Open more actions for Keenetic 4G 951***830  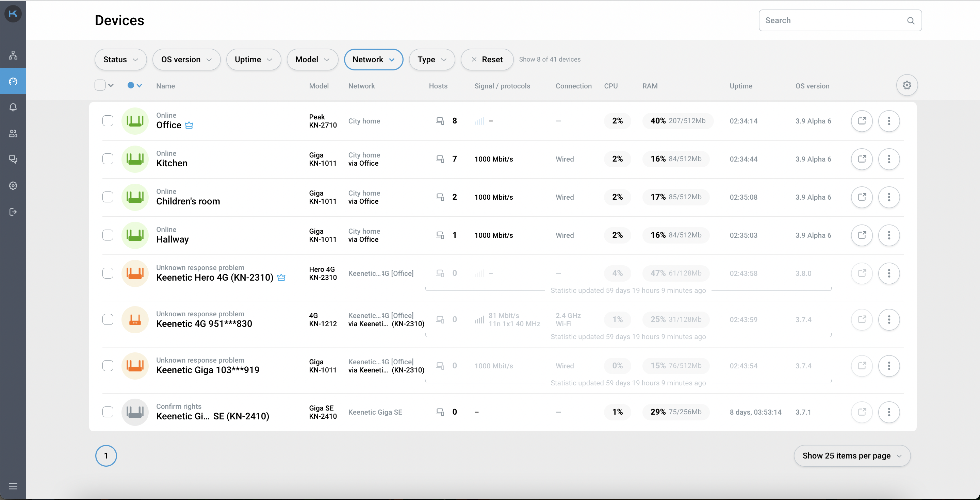click(889, 319)
